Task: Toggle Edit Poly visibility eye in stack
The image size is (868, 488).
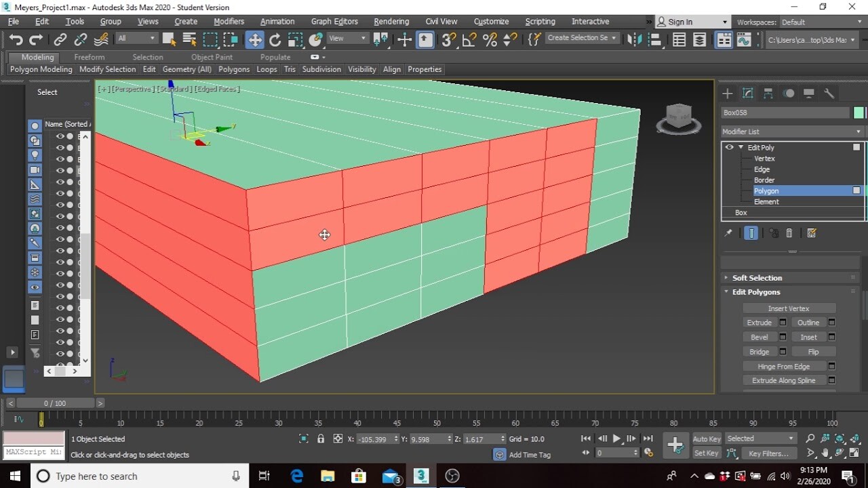Action: [x=728, y=147]
